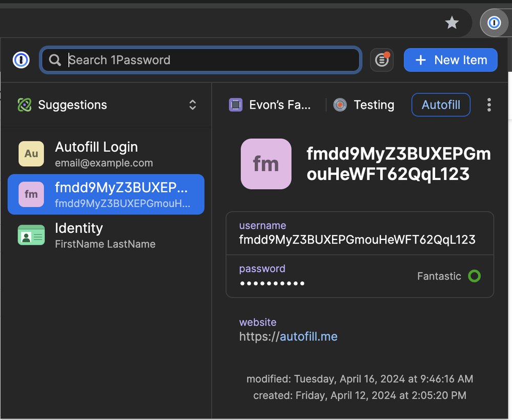Click the created date text
Screen dimensions: 512x420
[x=360, y=395]
